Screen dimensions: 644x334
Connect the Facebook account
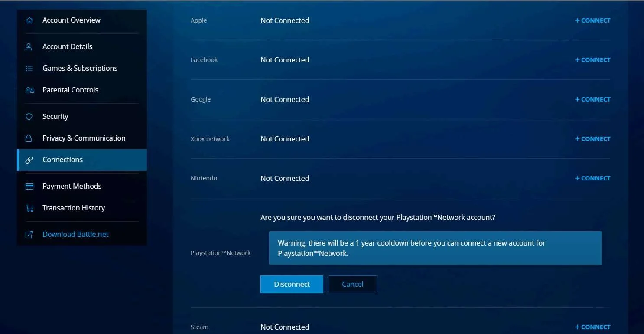(x=592, y=60)
